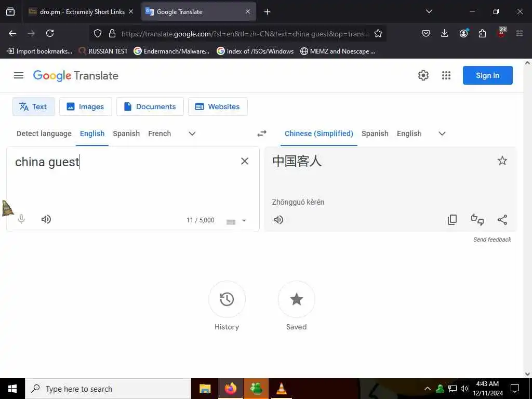Select the Text translation mode

point(34,107)
